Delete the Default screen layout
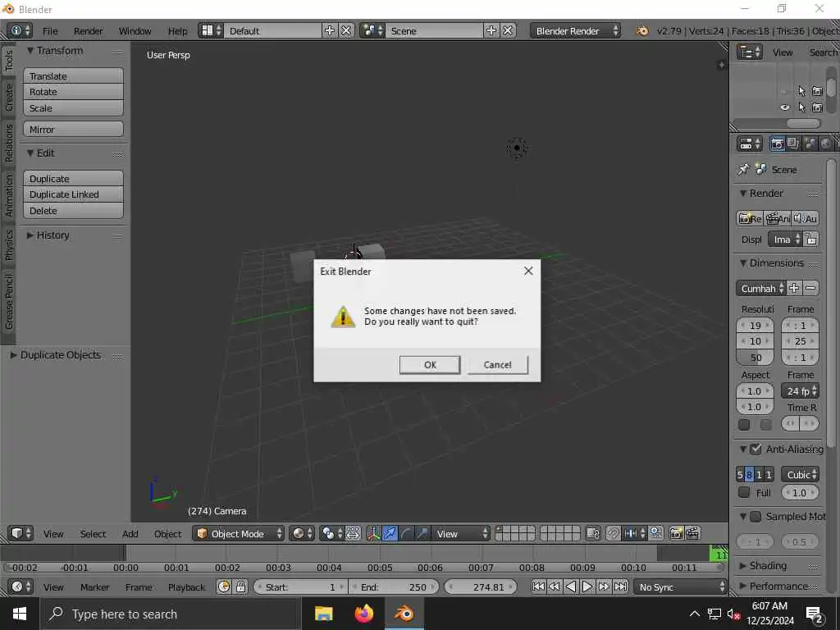The height and width of the screenshot is (630, 840). click(347, 30)
